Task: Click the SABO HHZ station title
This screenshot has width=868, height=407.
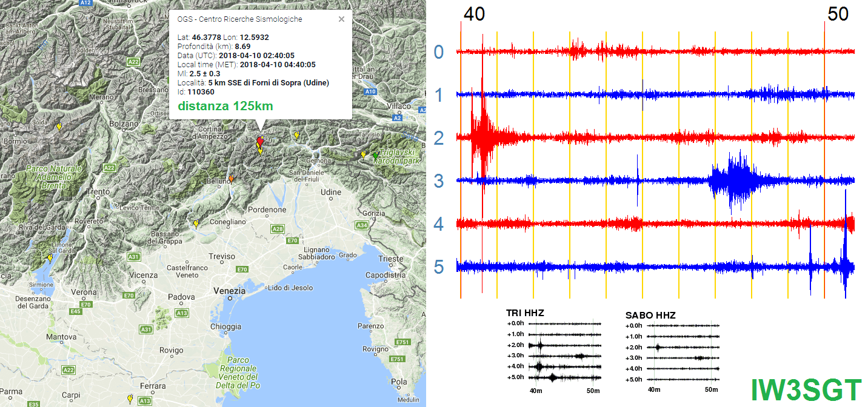Action: (x=650, y=316)
